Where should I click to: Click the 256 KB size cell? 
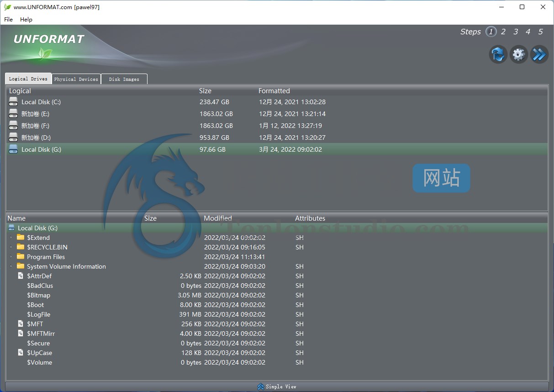coord(191,324)
